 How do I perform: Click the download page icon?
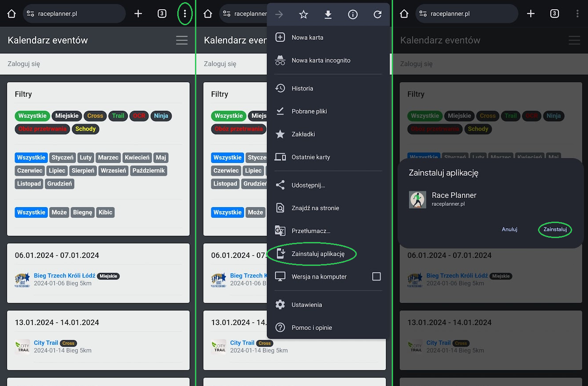point(328,15)
